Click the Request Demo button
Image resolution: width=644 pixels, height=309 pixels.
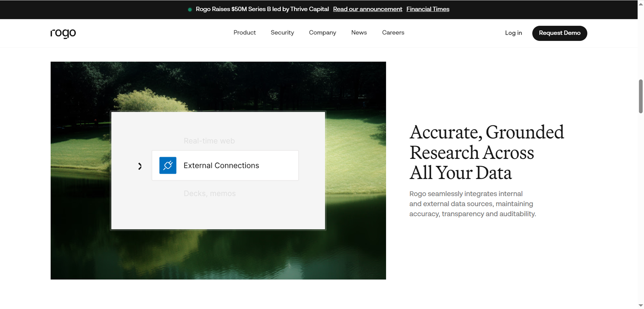(559, 33)
